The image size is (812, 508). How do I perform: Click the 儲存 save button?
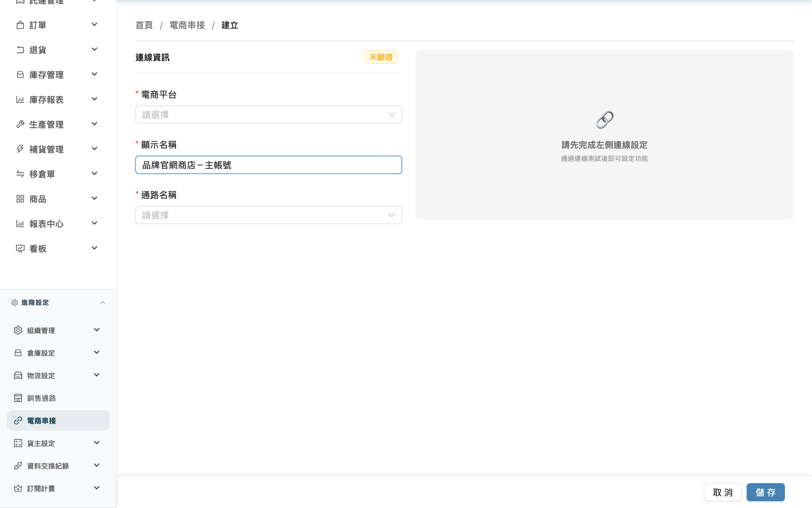coord(765,492)
